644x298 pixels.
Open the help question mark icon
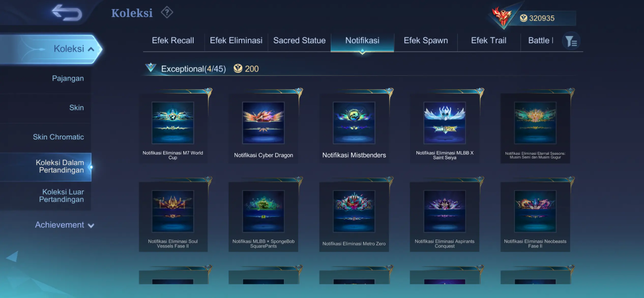click(167, 12)
